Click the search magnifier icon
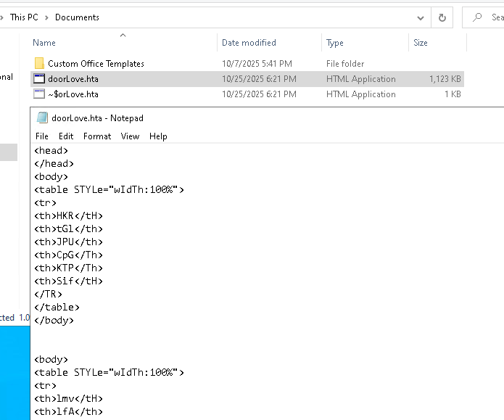Image resolution: width=504 pixels, height=420 pixels. click(x=478, y=17)
